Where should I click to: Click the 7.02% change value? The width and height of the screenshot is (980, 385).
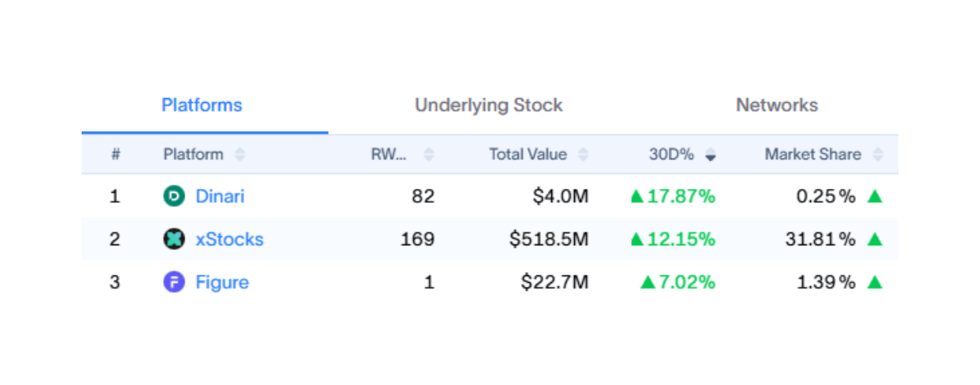click(687, 283)
